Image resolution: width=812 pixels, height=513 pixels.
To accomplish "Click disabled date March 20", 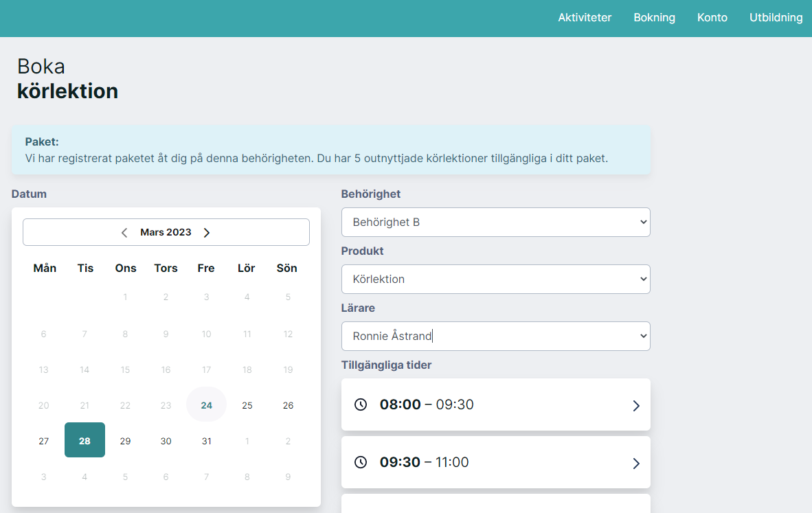I will tap(43, 405).
